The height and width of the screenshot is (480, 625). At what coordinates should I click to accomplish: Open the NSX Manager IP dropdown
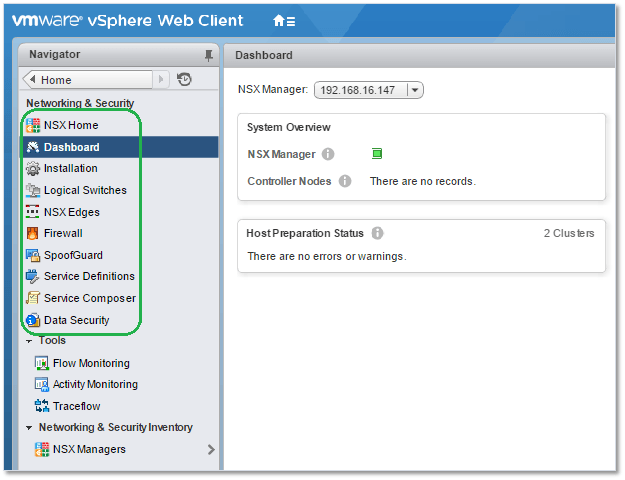(x=415, y=90)
